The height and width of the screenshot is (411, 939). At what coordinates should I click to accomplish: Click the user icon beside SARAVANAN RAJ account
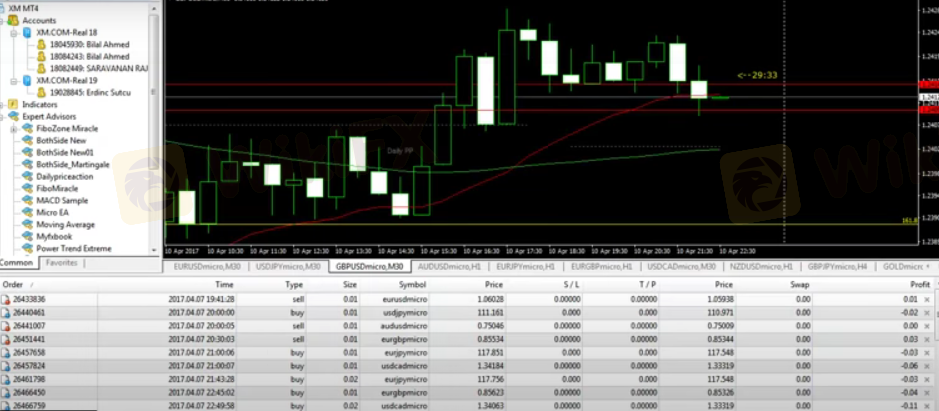pos(41,68)
